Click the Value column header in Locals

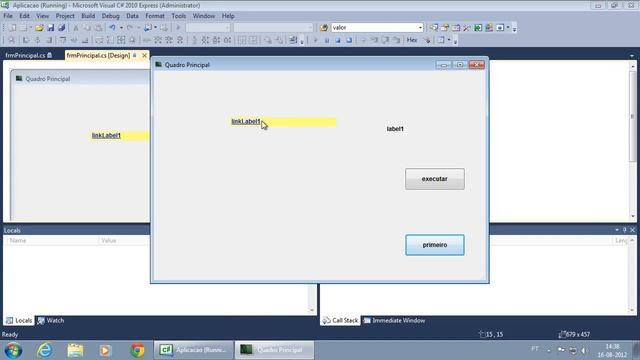(109, 241)
